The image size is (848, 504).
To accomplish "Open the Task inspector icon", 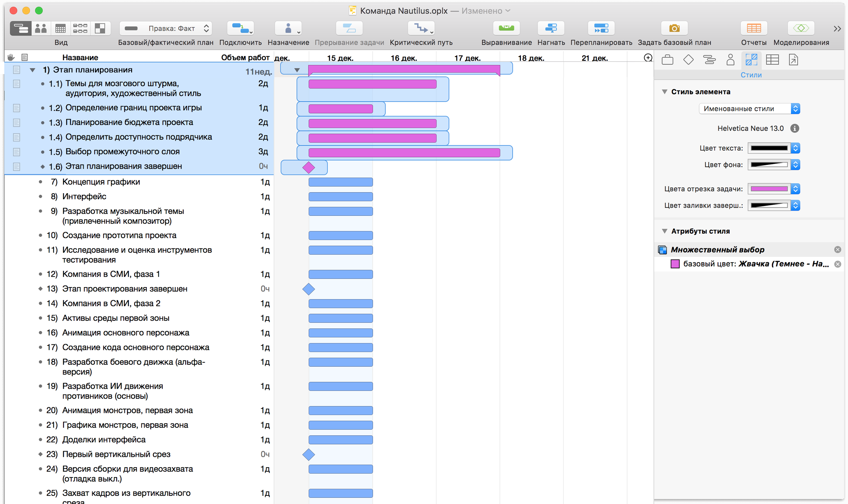I will (x=709, y=60).
